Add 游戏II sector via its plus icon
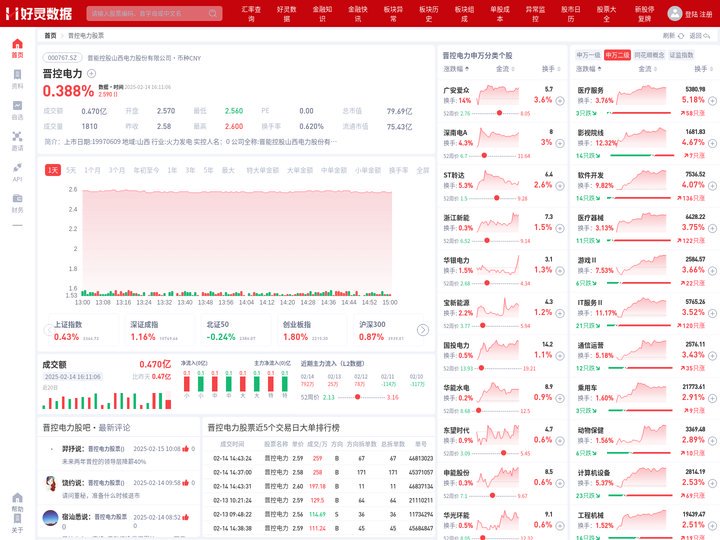The width and height of the screenshot is (720, 540). pos(712,271)
